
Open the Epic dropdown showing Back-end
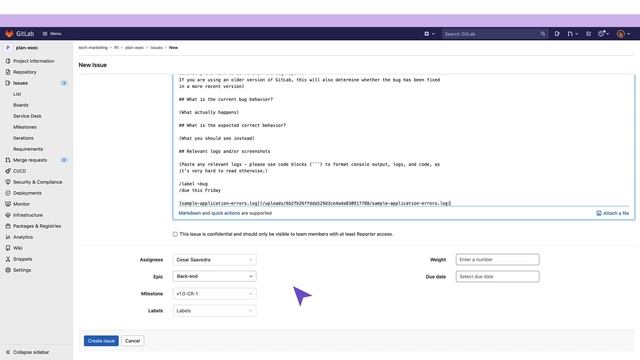[215, 276]
